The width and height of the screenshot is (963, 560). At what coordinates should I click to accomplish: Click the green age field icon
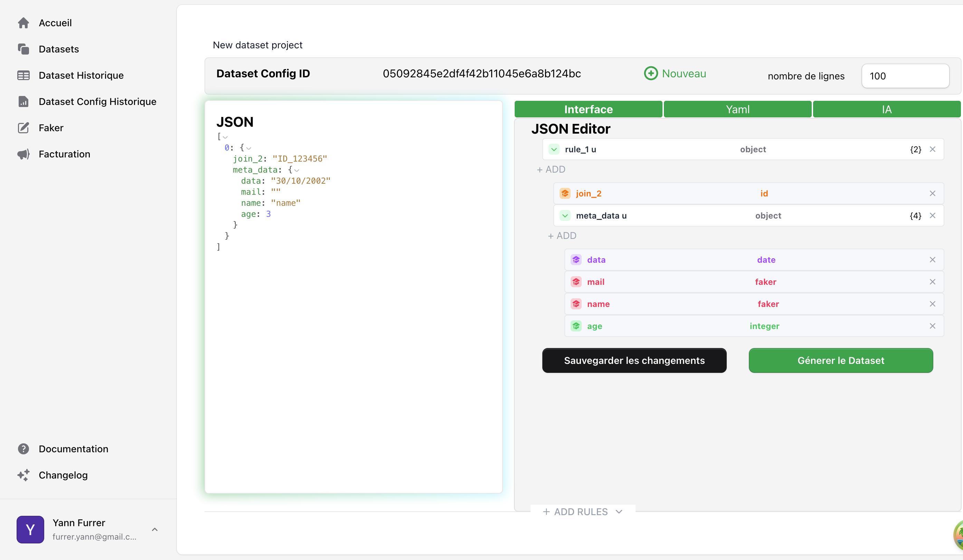(576, 326)
